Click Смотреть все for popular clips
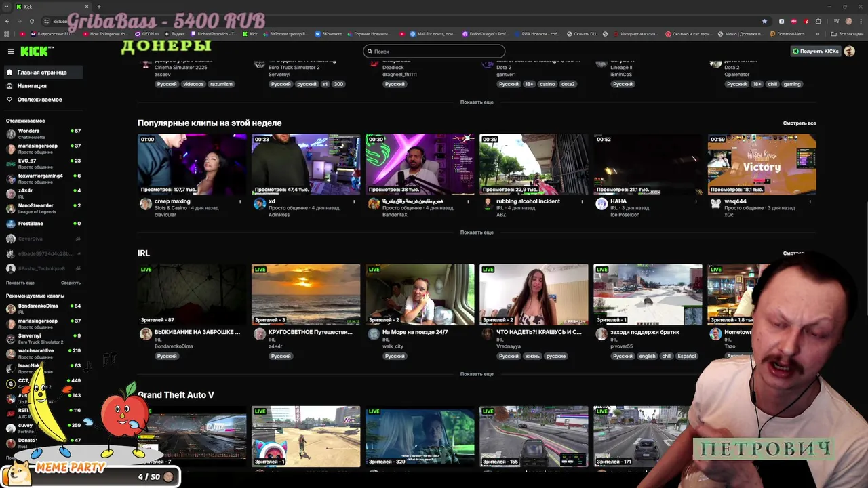The image size is (868, 488). [x=800, y=123]
